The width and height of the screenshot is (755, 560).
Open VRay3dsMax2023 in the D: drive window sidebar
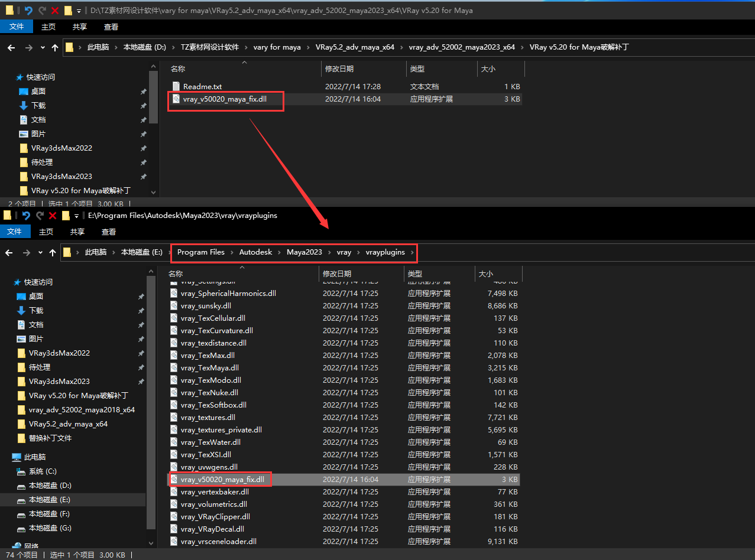coord(61,177)
